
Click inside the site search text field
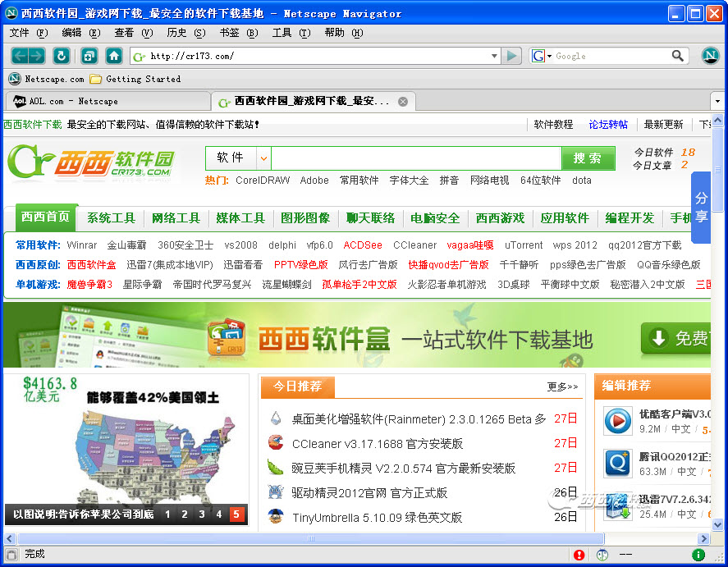415,158
